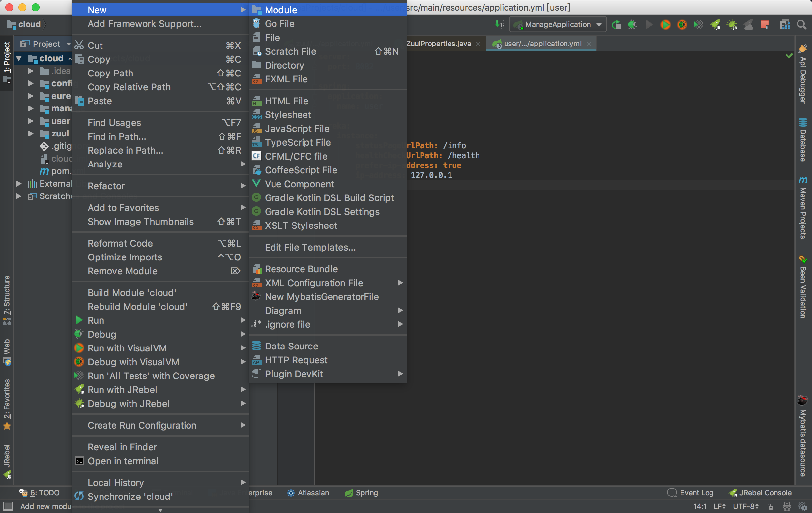
Task: Switch to the ZuulProperties.java tab
Action: 438,44
